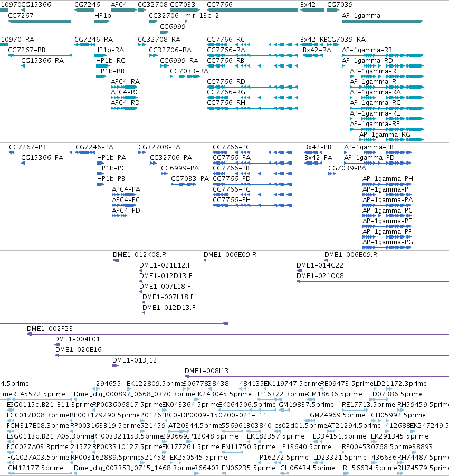449x476 pixels.
Task: Select BAC end DME1-012K08.R
Action: (x=139, y=255)
